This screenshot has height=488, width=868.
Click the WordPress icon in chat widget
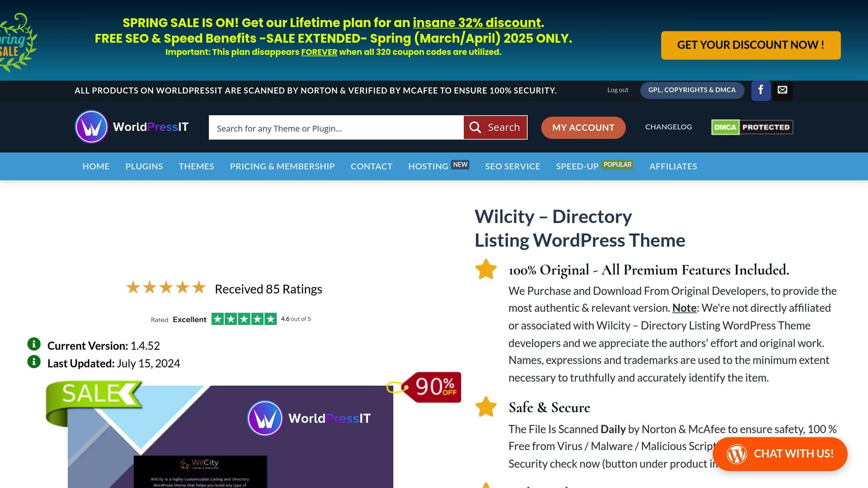coord(737,454)
